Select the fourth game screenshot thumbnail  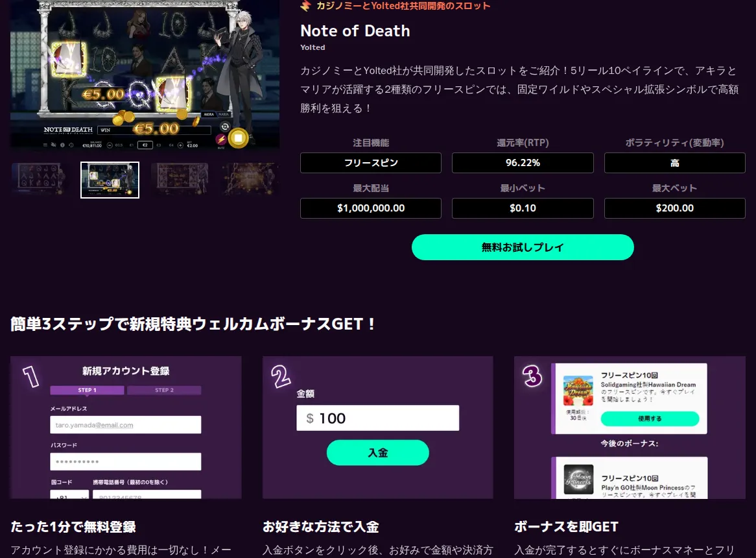coord(250,179)
